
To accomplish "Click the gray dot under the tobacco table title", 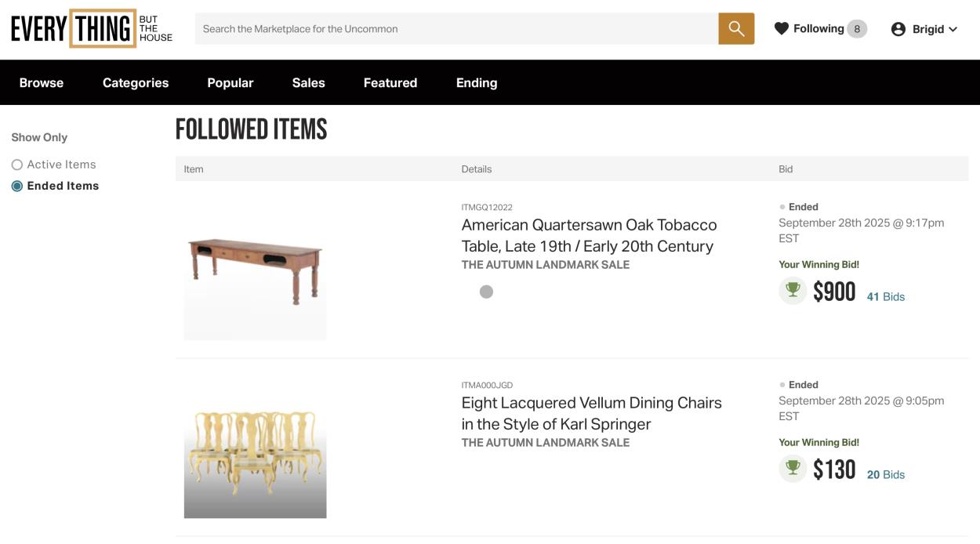I will [486, 292].
